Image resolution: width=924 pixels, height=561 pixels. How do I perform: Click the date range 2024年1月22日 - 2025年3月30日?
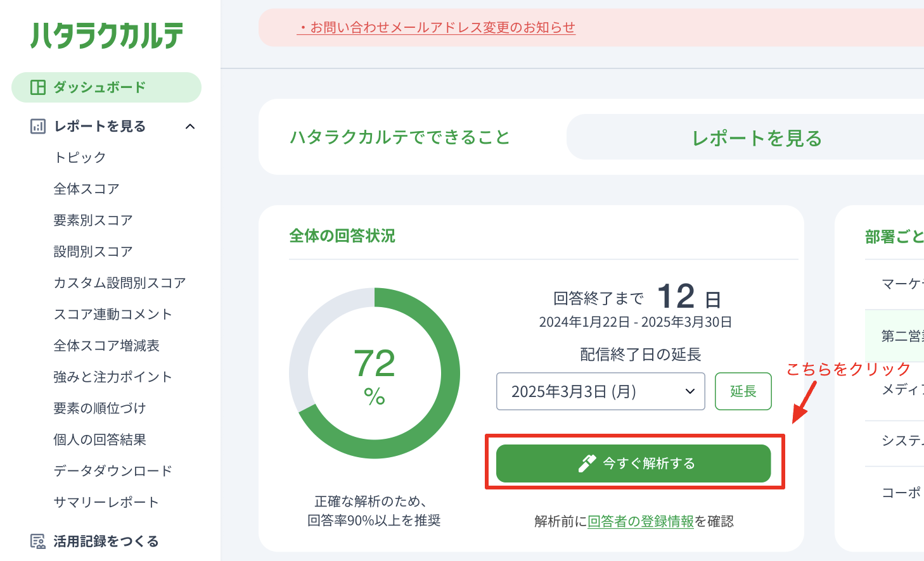(636, 322)
